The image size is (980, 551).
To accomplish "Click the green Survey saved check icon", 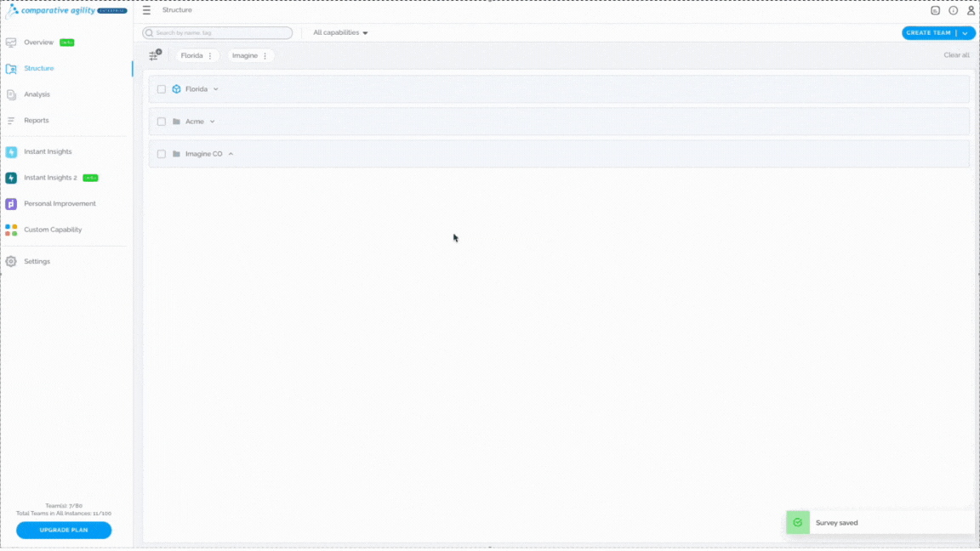I will click(x=798, y=522).
